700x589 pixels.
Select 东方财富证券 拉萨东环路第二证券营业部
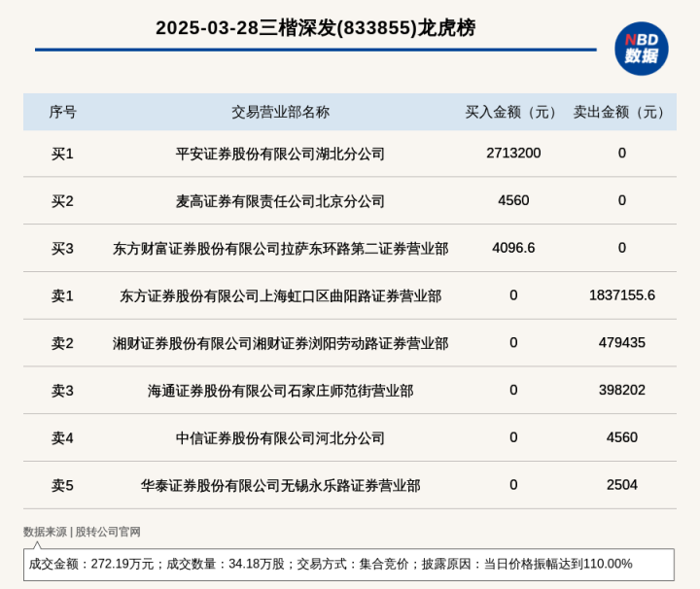point(280,249)
